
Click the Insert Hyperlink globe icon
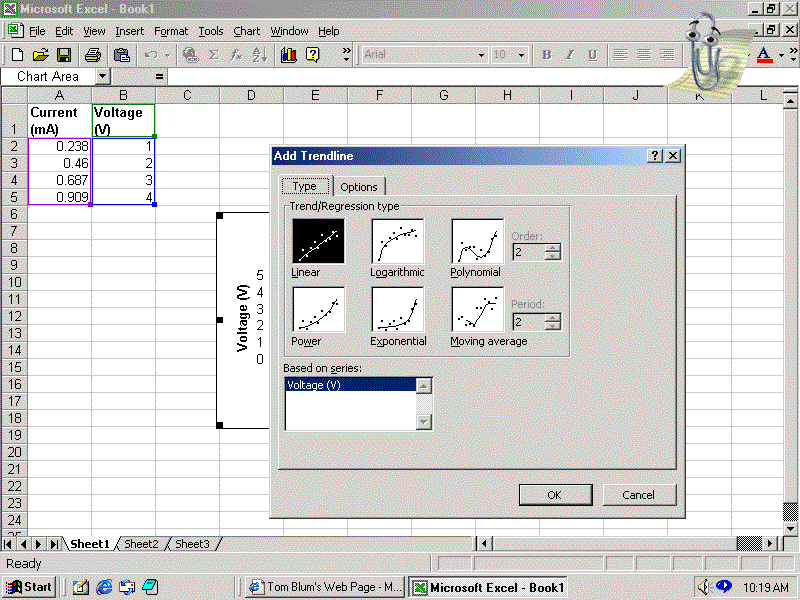(x=191, y=55)
